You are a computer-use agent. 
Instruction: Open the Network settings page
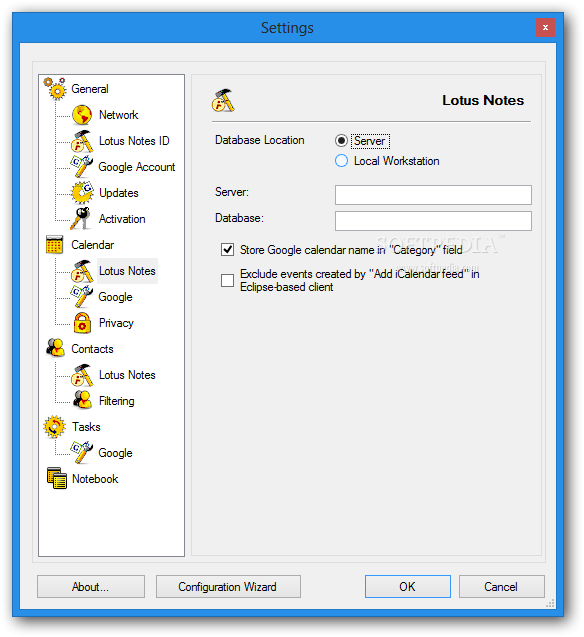click(x=119, y=115)
